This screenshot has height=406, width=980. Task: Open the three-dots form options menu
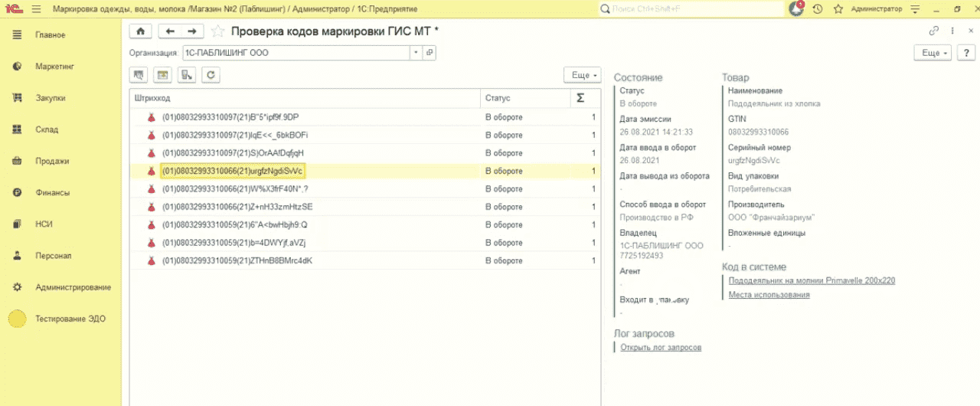pyautogui.click(x=952, y=31)
